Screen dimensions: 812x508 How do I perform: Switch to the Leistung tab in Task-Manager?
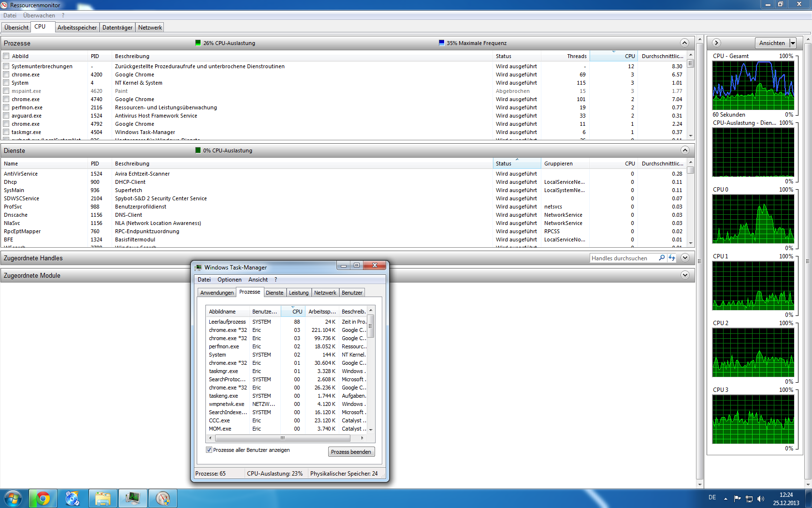click(299, 293)
